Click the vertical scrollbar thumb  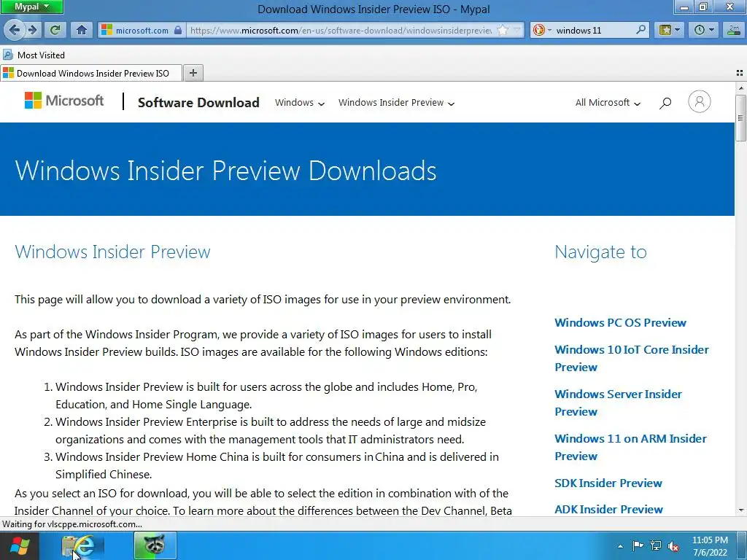pos(740,117)
